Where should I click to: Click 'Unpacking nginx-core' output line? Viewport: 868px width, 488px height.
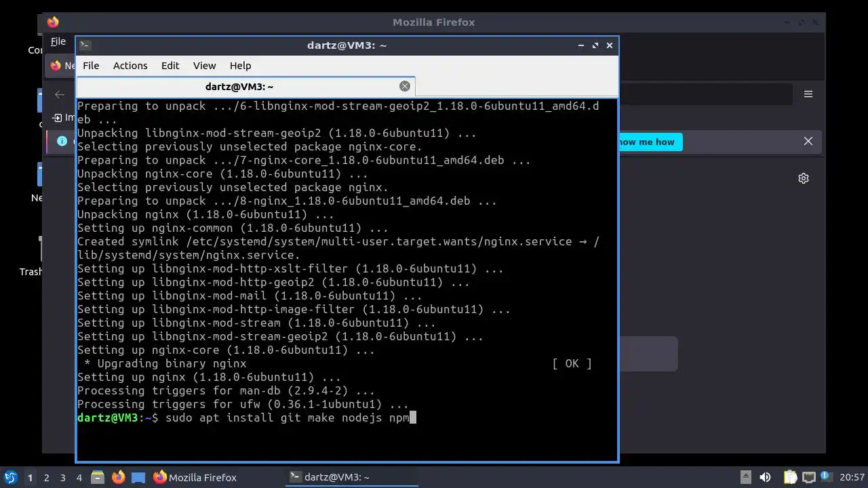(x=222, y=174)
